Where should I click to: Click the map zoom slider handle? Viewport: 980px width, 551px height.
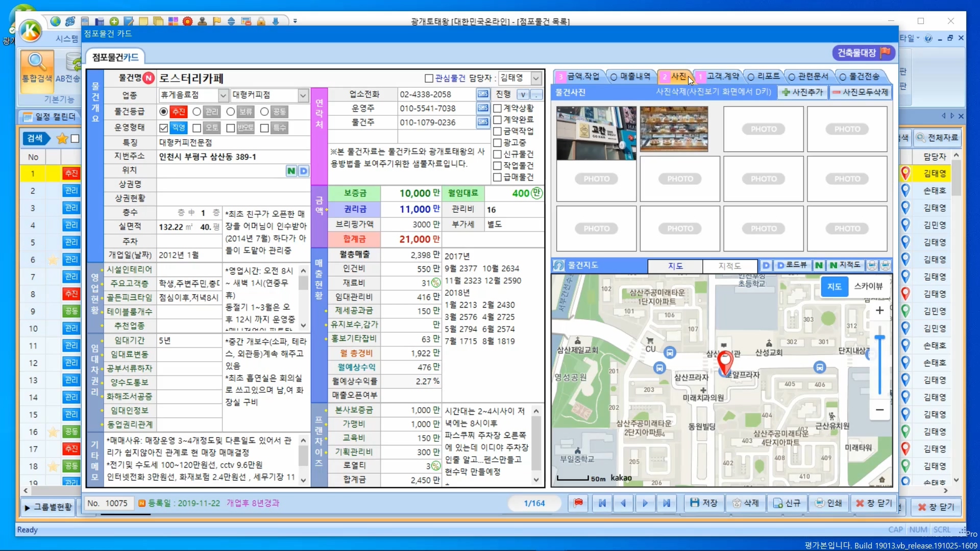[x=879, y=338]
